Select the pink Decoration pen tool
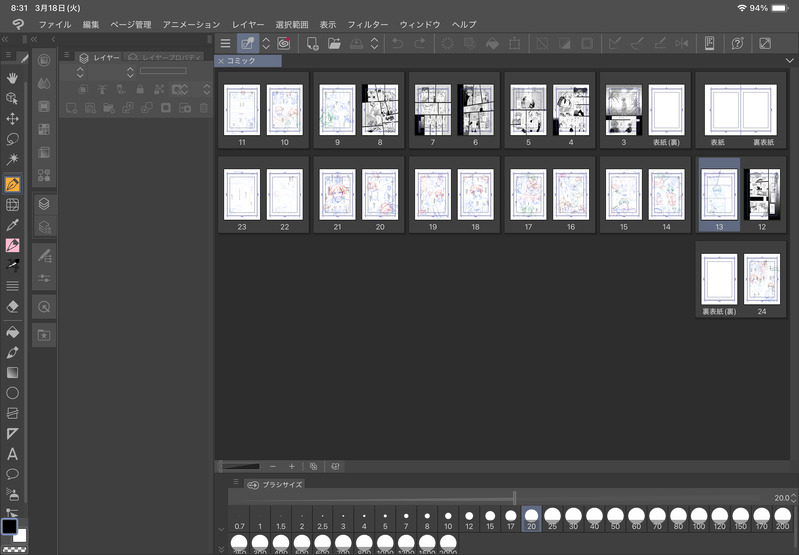Viewport: 799px width, 555px height. 12,245
